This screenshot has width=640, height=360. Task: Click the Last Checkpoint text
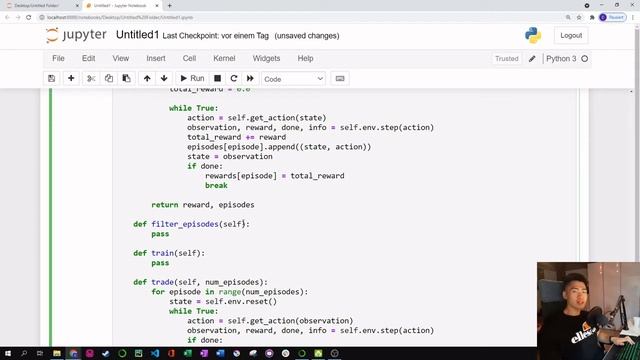[216, 36]
